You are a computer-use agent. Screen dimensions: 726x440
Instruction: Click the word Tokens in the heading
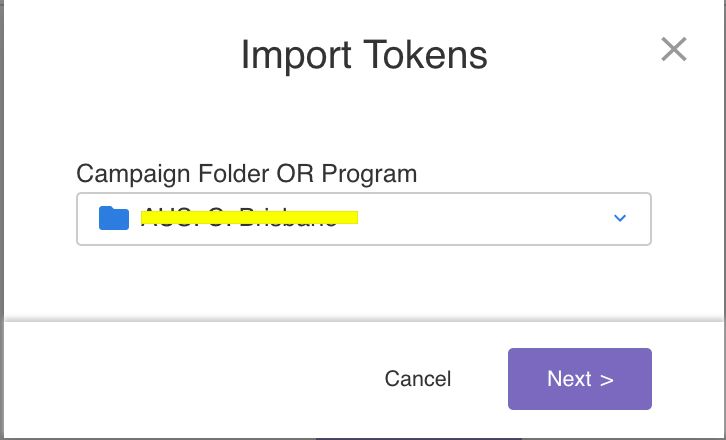(427, 55)
